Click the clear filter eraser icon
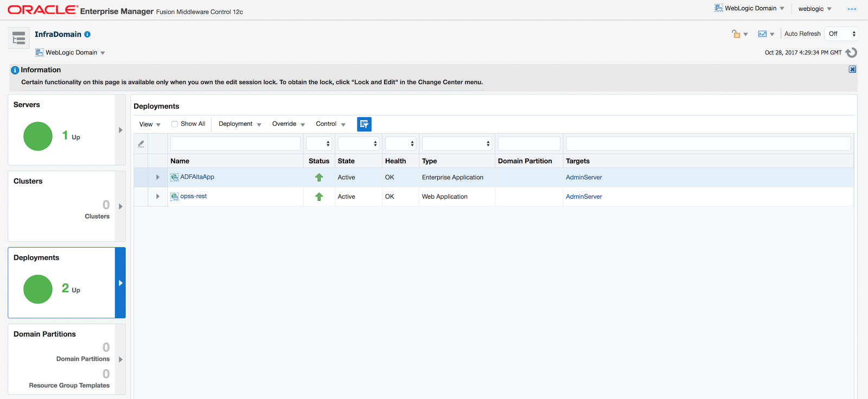868x399 pixels. (x=141, y=144)
